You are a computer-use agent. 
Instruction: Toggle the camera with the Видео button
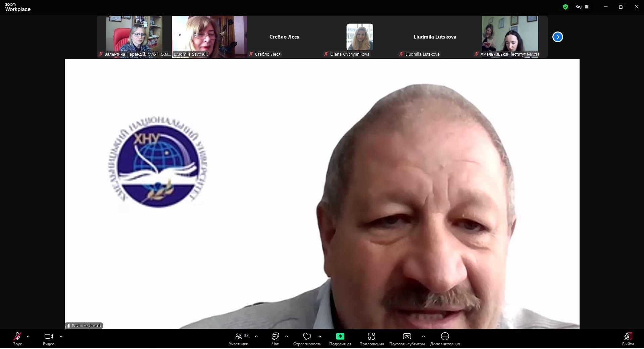49,339
